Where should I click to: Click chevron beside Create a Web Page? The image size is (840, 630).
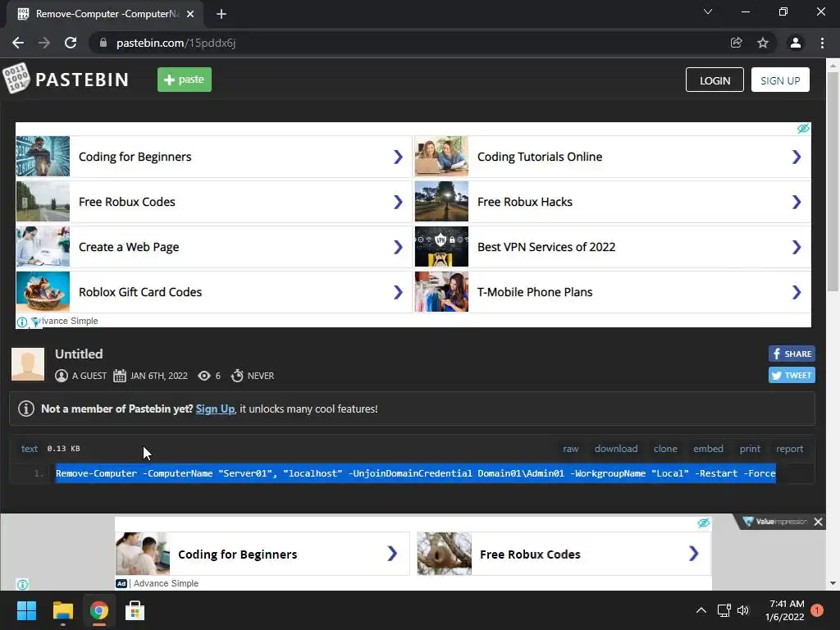398,247
